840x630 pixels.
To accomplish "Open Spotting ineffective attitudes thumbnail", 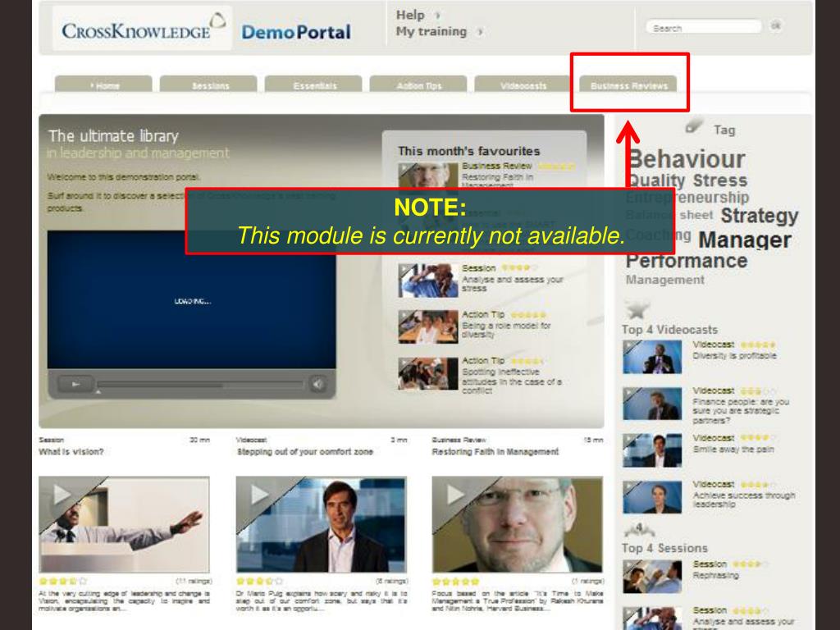I will 428,373.
